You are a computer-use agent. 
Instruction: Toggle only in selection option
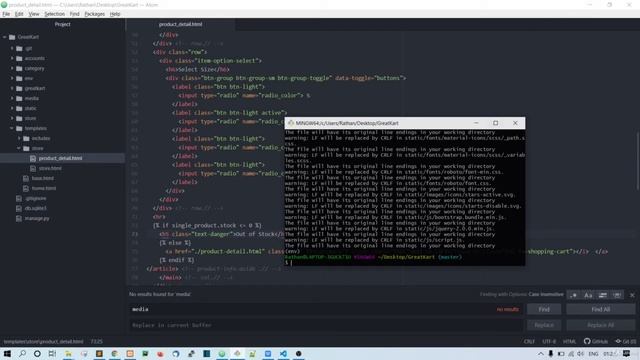(602, 295)
